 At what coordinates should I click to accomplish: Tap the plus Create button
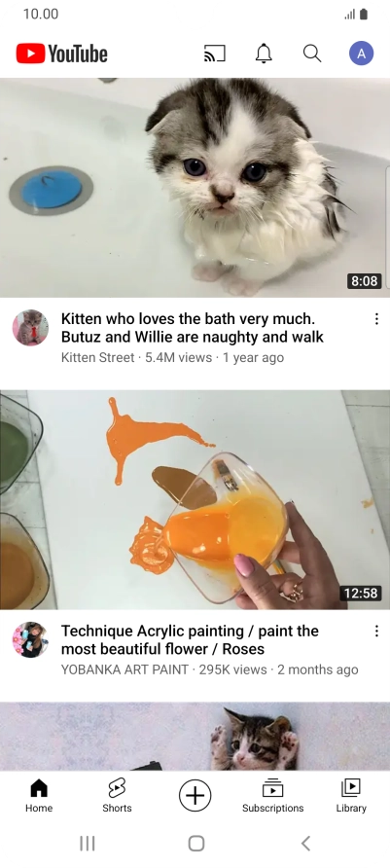coord(195,795)
